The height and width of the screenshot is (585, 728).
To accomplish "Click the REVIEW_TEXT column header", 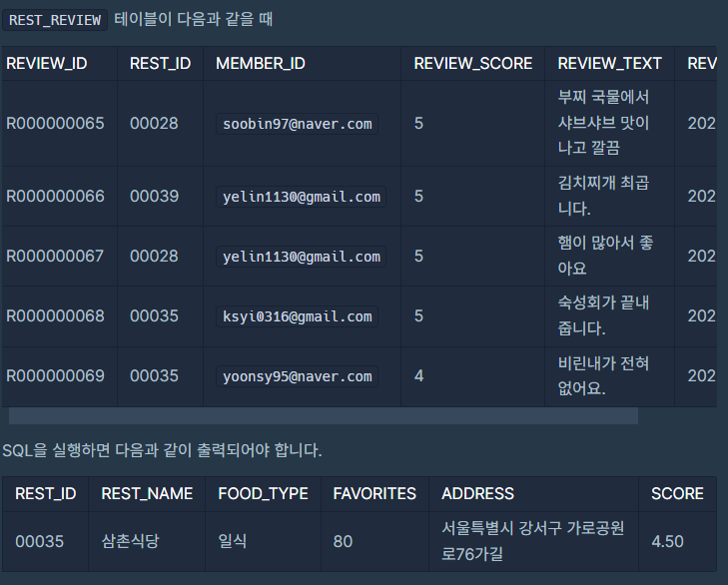I will [x=609, y=63].
